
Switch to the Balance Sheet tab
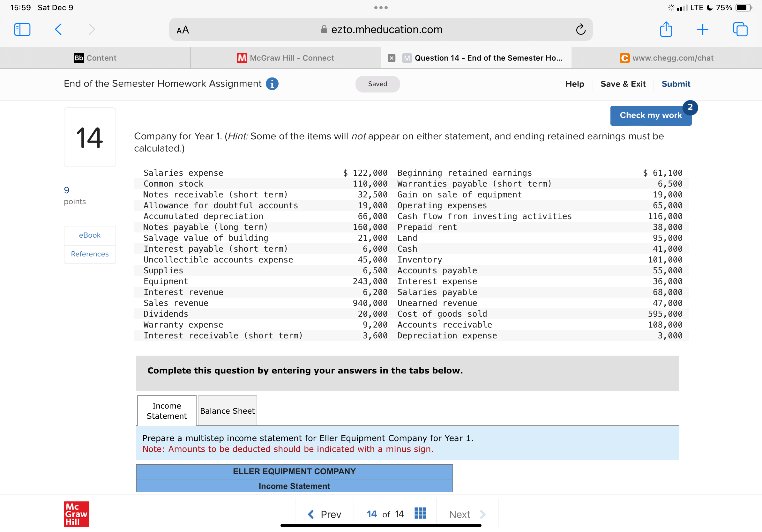[x=227, y=410]
